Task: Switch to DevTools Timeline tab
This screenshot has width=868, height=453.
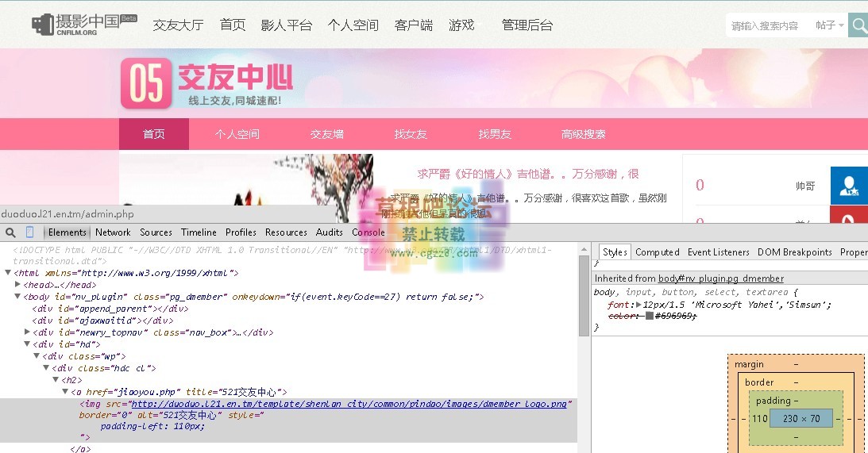Action: click(199, 232)
